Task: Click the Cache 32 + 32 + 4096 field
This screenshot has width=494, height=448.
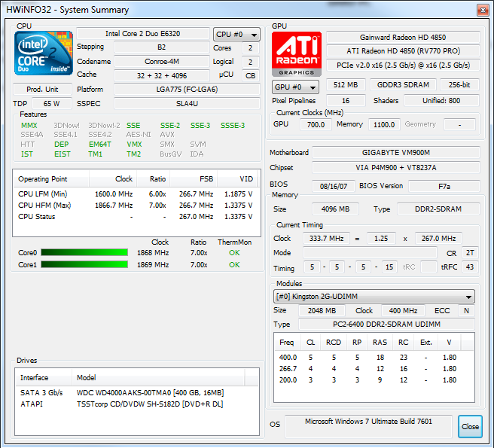Action: pyautogui.click(x=162, y=75)
